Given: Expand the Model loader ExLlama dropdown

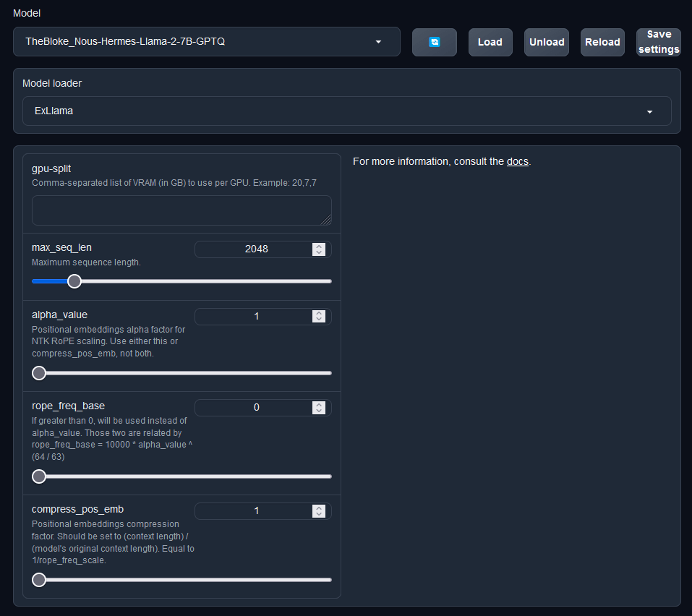Looking at the screenshot, I should pyautogui.click(x=346, y=111).
